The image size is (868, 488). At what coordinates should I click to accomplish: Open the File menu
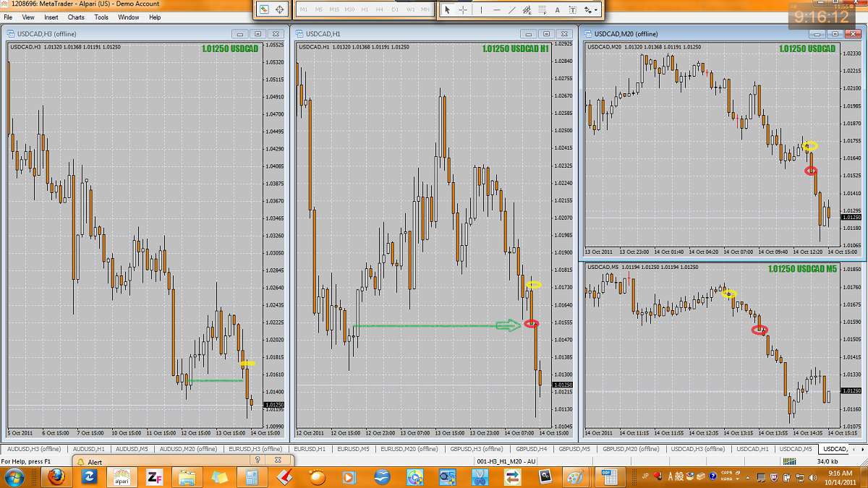pos(9,17)
